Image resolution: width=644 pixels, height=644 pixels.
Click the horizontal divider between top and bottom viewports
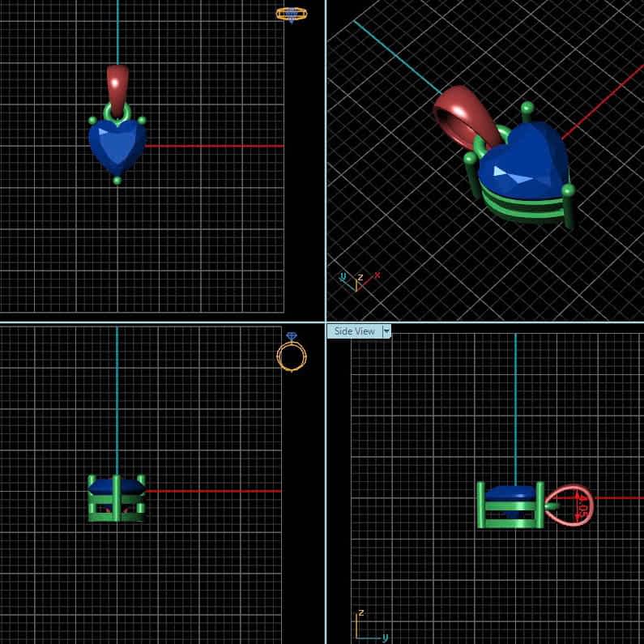point(162,322)
